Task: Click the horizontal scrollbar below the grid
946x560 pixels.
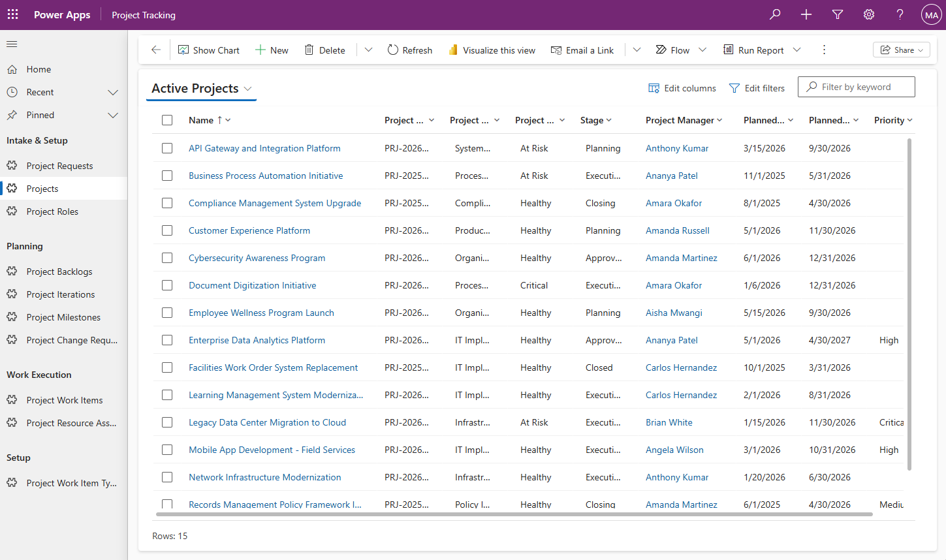Action: [x=514, y=514]
